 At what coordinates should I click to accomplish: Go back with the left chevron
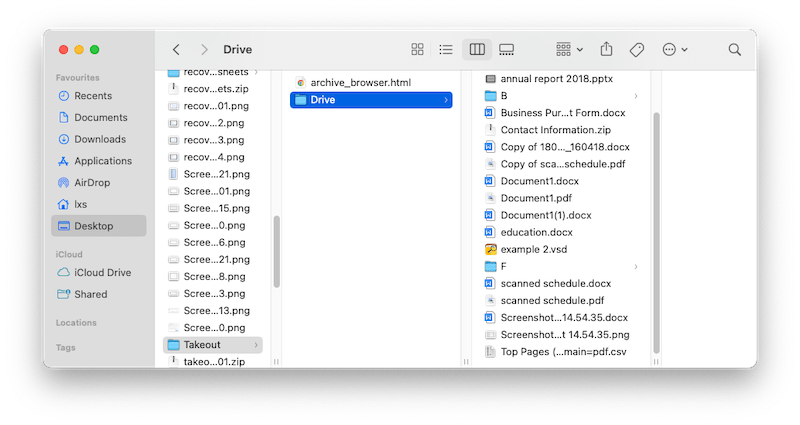176,49
